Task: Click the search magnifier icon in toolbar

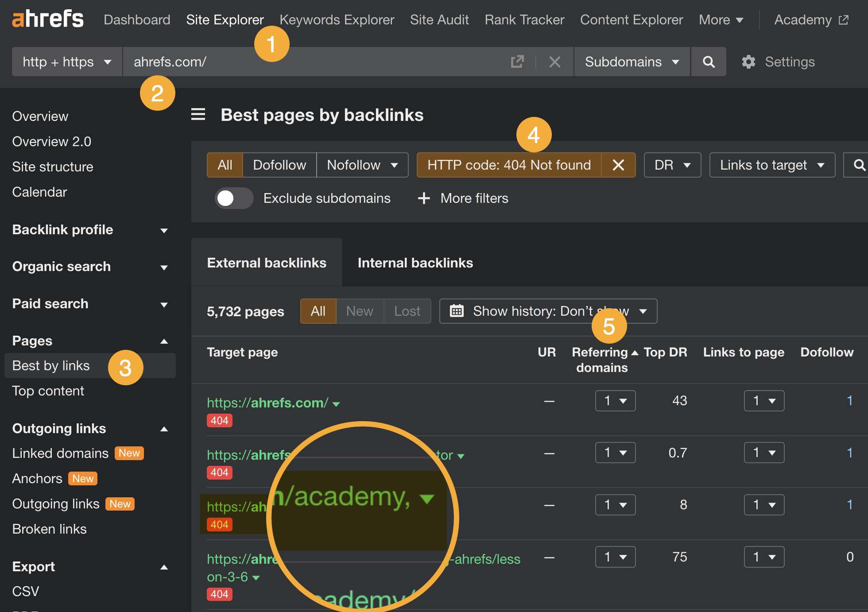Action: (708, 62)
